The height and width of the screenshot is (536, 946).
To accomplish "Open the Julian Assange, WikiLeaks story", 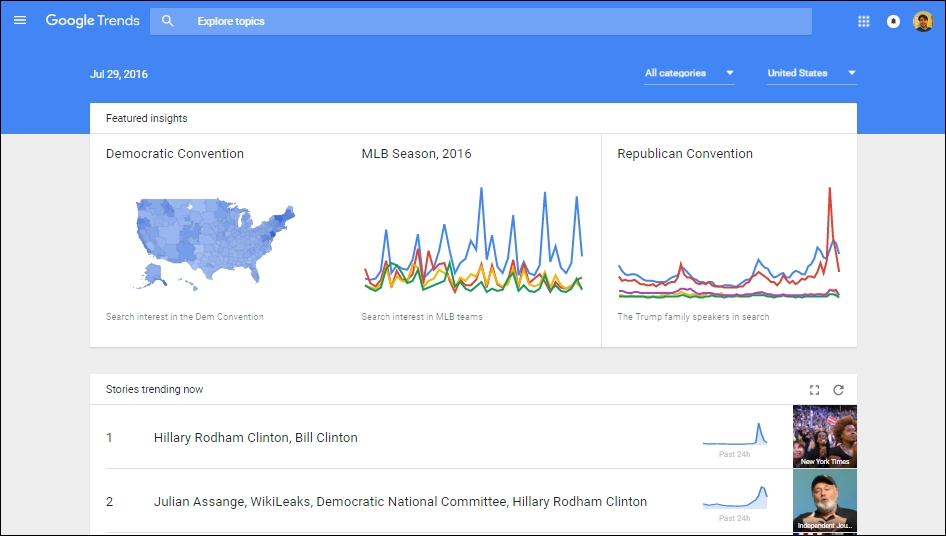I will [400, 502].
